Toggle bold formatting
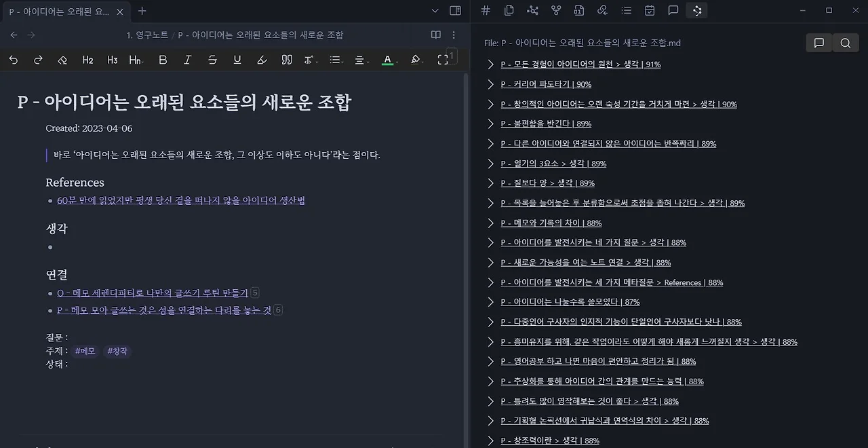This screenshot has height=448, width=868. click(163, 60)
